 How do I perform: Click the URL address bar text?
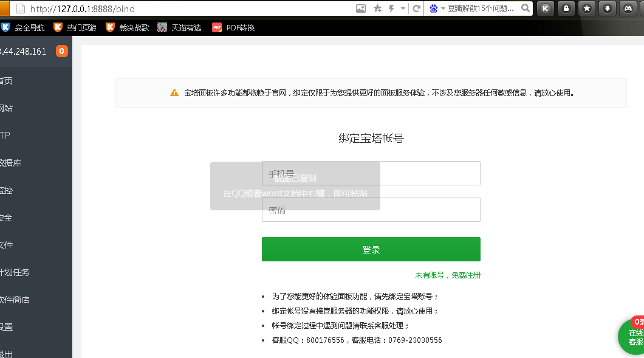82,9
